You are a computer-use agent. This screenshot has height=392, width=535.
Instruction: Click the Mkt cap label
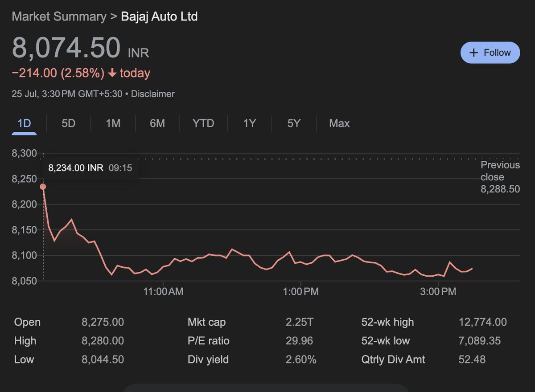pos(207,322)
